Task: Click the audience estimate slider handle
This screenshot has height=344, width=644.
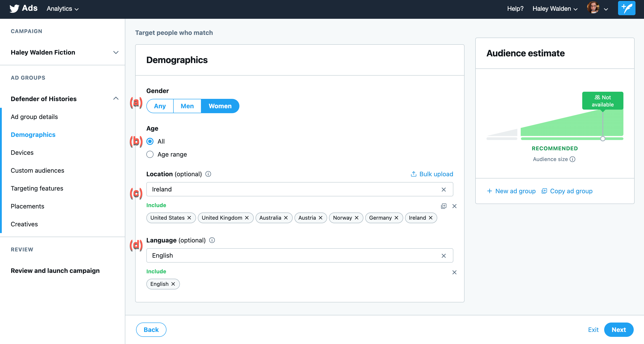Action: click(x=603, y=139)
